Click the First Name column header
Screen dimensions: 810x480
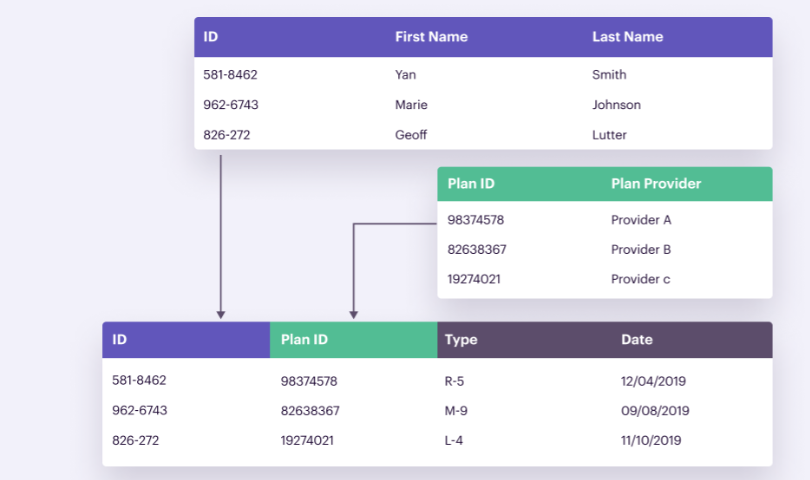click(431, 37)
